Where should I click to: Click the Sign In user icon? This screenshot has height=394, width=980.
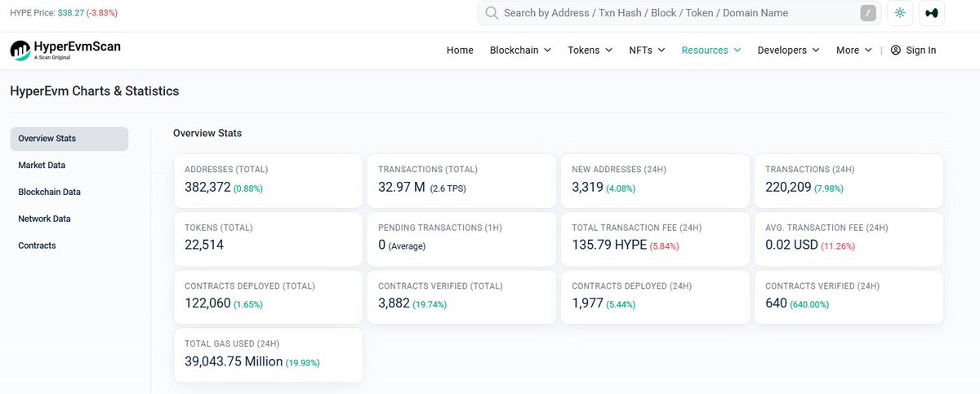896,50
